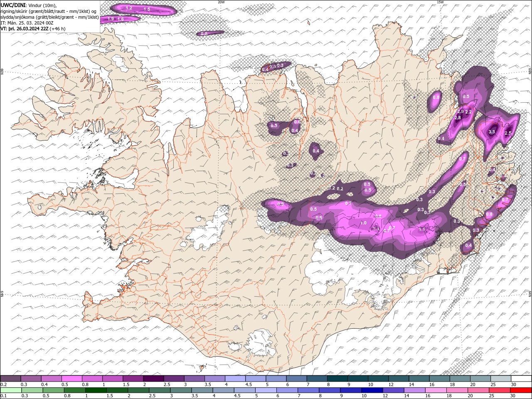Viewport: 532px width, 399px height.
Task: Click the 1.9 value label near the header box
Action: click(111, 19)
